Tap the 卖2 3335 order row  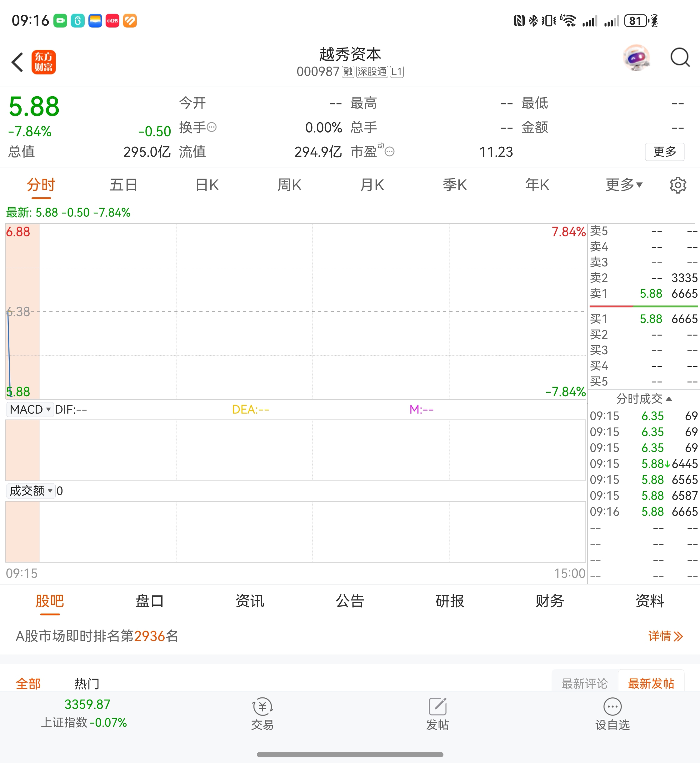tap(643, 278)
